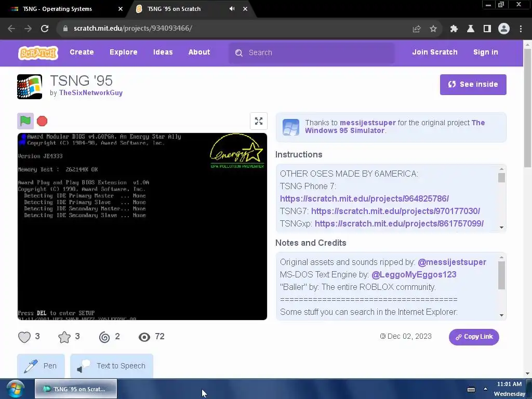Open @LeggoMyEggos123 profile link
The image size is (532, 399).
pyautogui.click(x=414, y=274)
